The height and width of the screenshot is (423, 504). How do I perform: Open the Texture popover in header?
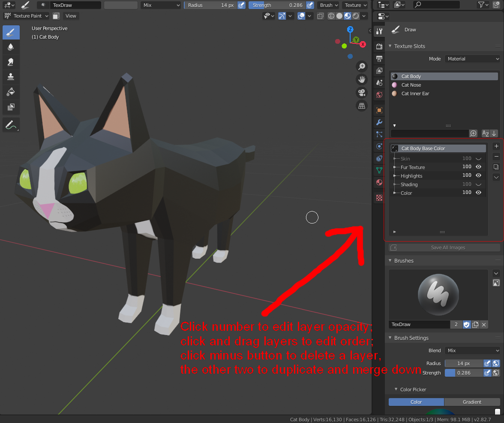tap(356, 5)
